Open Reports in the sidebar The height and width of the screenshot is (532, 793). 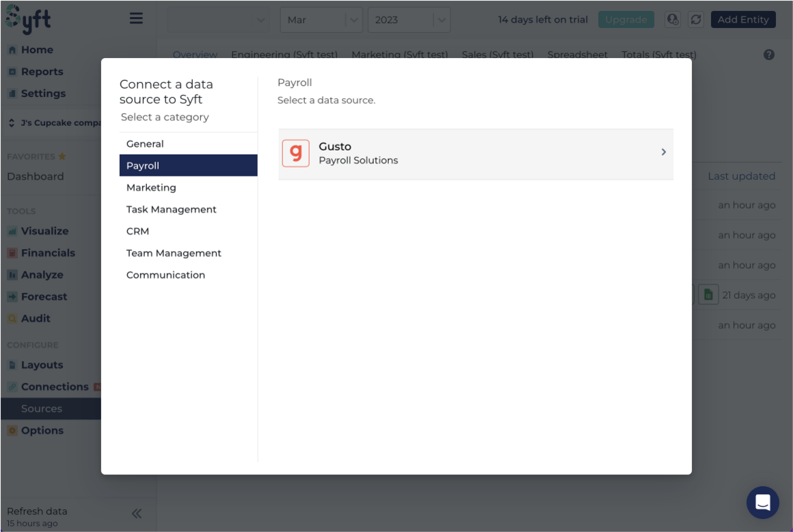click(42, 71)
